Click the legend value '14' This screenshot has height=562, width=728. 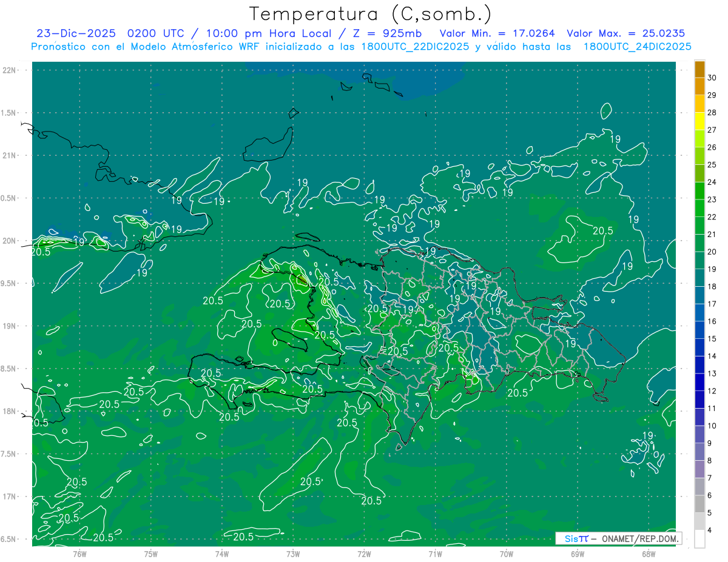tap(713, 356)
